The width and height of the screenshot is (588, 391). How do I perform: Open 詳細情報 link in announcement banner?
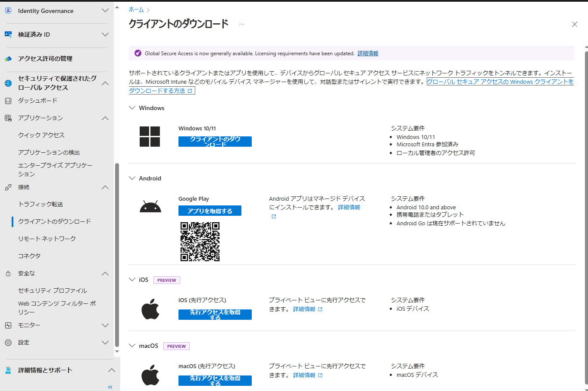click(x=368, y=54)
